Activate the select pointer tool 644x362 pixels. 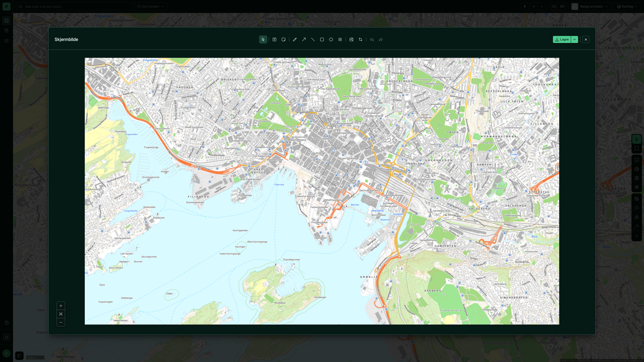click(x=263, y=39)
